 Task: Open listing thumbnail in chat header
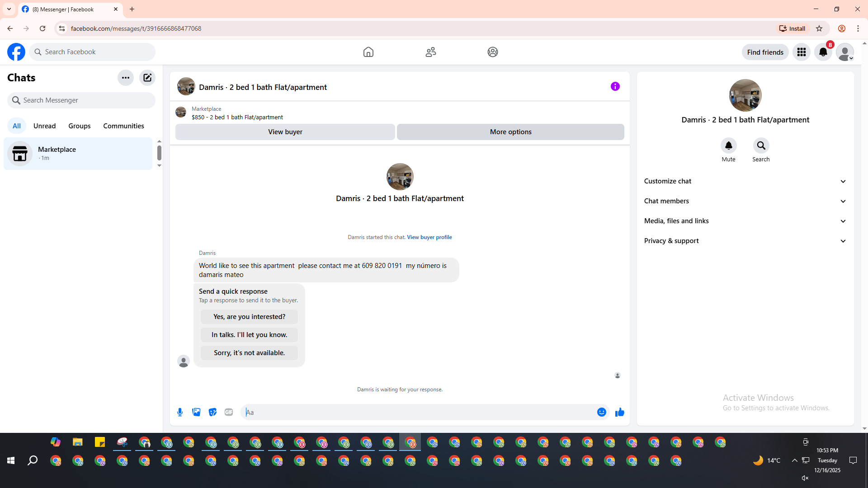[186, 86]
